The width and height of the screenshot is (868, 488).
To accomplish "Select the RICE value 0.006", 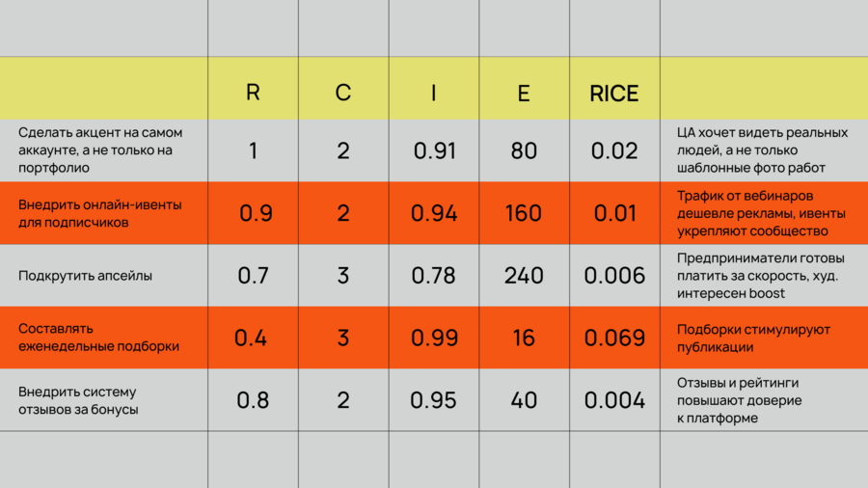I will point(614,276).
